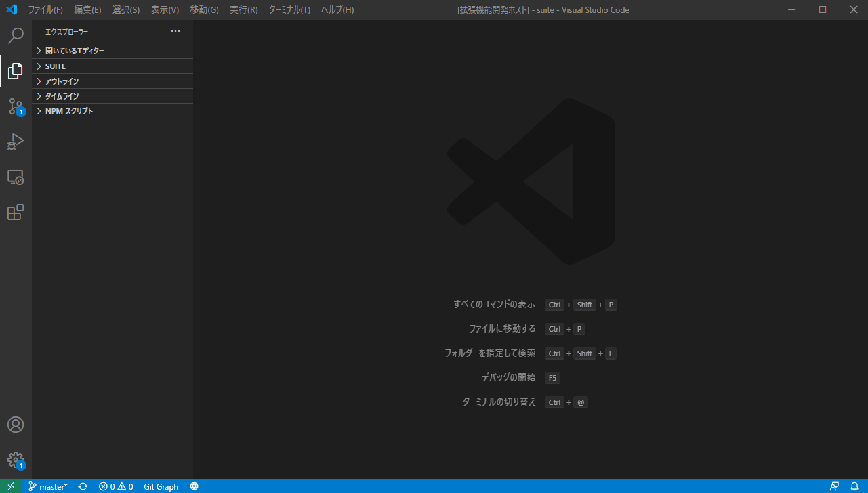Click the master* branch indicator
Viewport: 868px width, 493px height.
(47, 486)
